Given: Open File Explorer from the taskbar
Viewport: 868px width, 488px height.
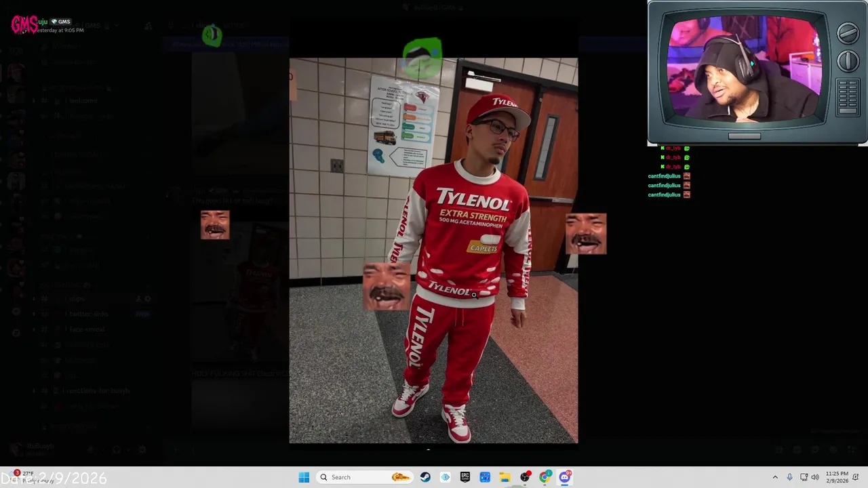Looking at the screenshot, I should [505, 477].
